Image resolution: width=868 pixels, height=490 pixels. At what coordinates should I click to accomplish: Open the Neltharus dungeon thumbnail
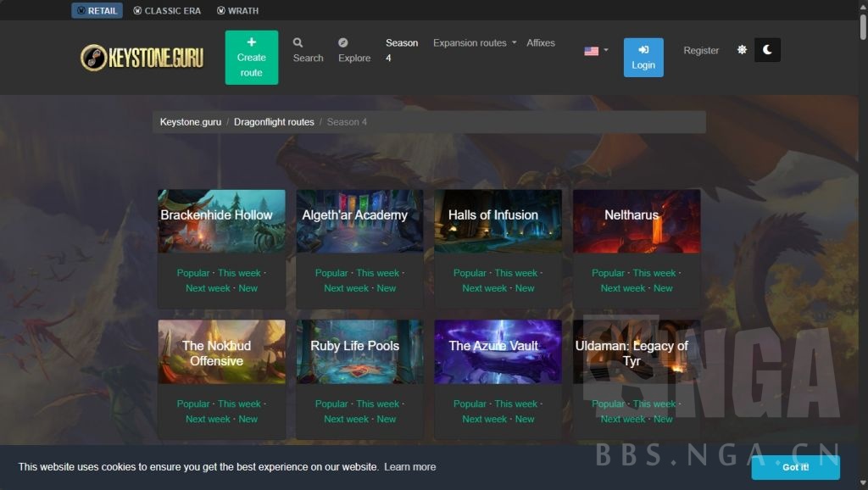636,221
